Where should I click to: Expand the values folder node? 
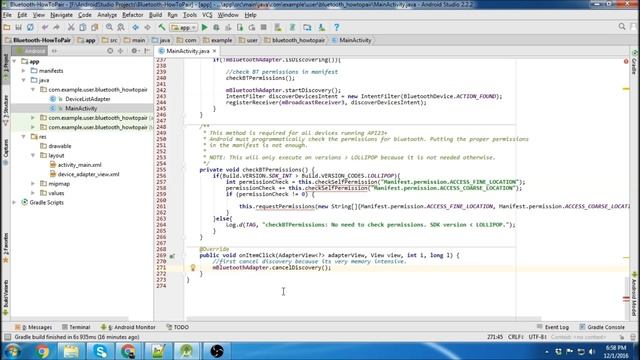click(x=33, y=193)
